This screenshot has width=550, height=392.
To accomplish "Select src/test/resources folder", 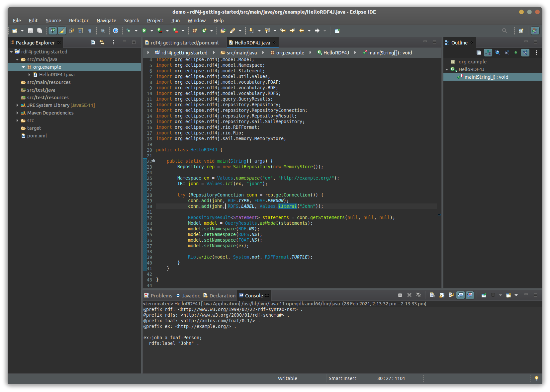I will (47, 98).
